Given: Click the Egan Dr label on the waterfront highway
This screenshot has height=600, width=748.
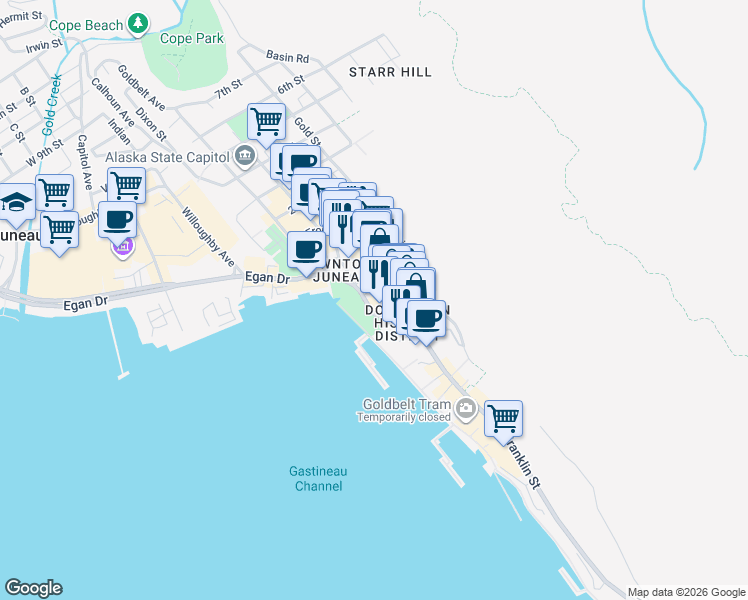Looking at the screenshot, I should pyautogui.click(x=86, y=302).
